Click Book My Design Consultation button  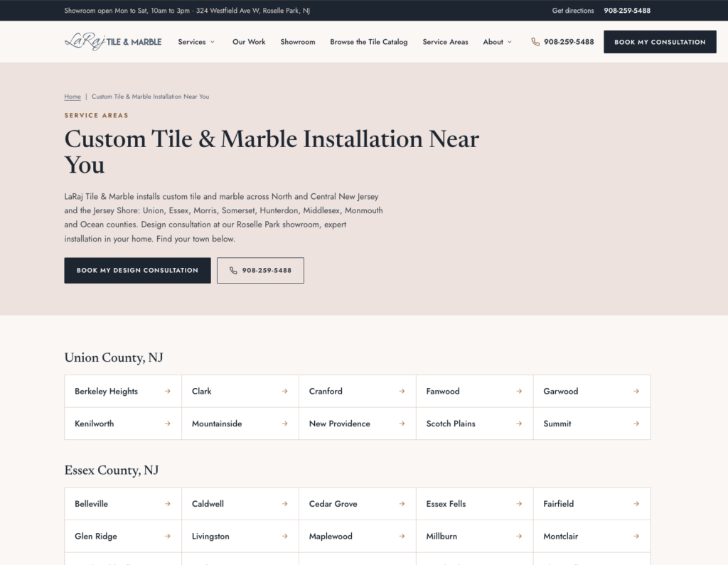point(137,271)
